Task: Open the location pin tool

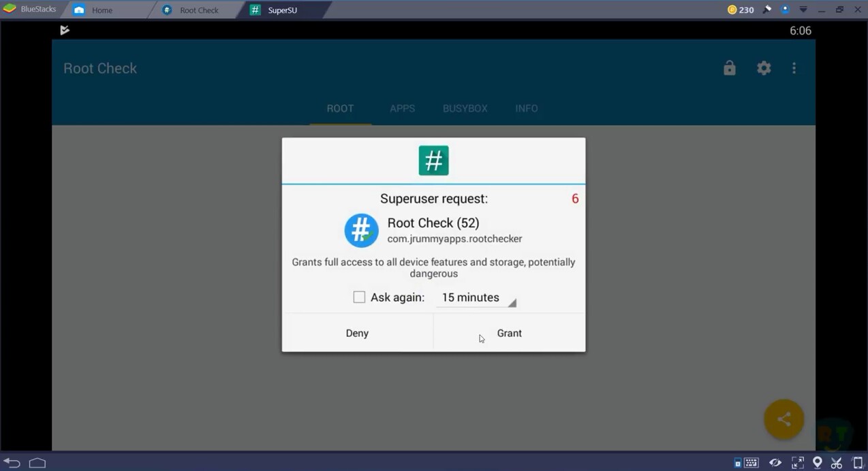Action: (x=818, y=463)
